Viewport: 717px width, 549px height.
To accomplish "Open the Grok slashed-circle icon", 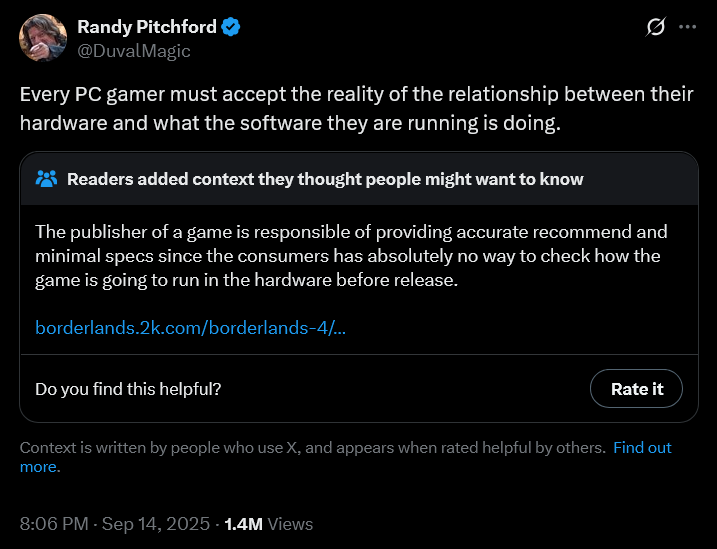I will click(656, 27).
